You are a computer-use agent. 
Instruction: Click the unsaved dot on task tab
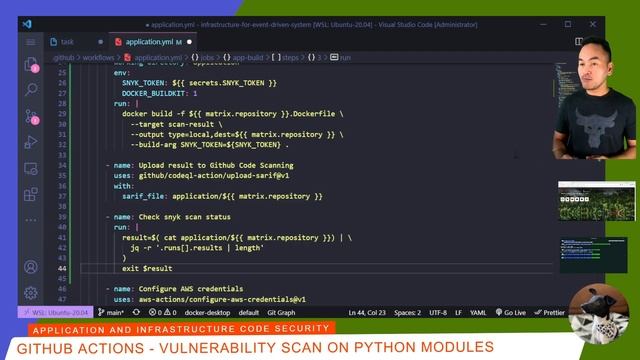100,42
